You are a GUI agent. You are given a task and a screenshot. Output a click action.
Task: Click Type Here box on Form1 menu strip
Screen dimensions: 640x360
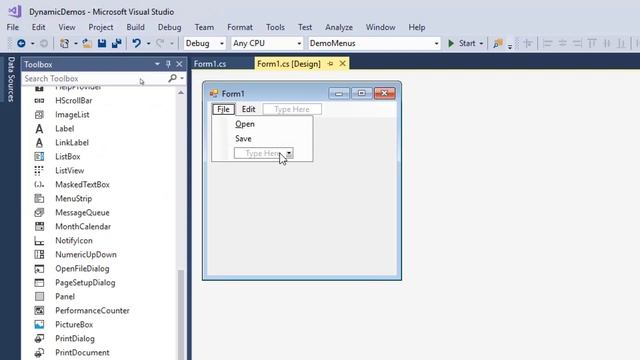[292, 109]
